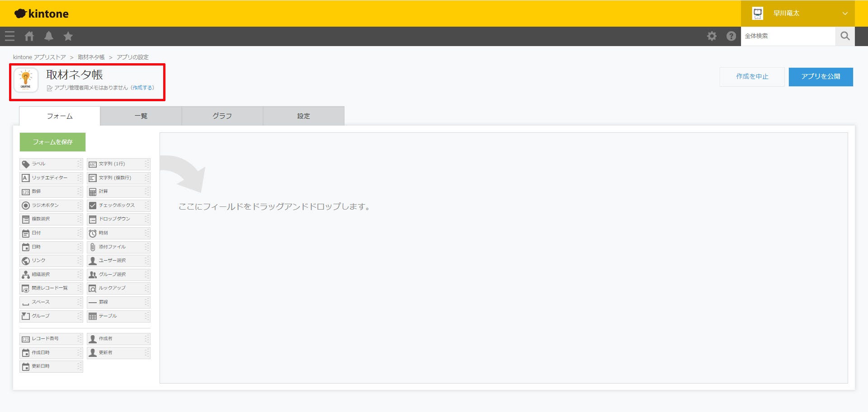Focus the 全体検索 search field
Image resolution: width=868 pixels, height=412 pixels.
pyautogui.click(x=788, y=36)
